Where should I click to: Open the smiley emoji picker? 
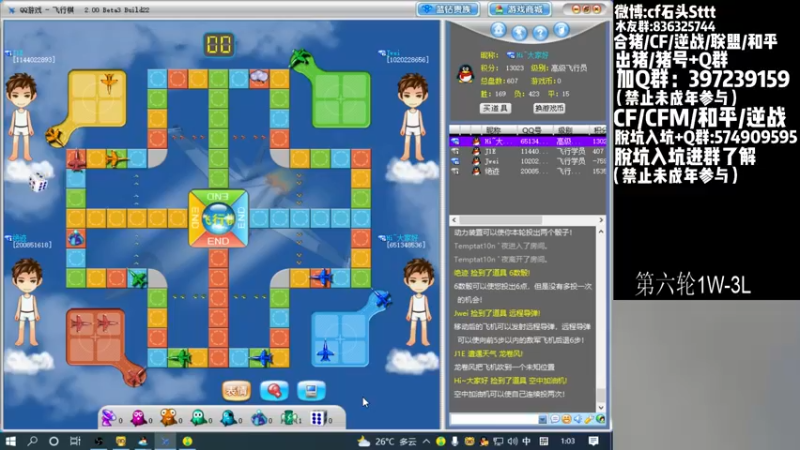(566, 419)
